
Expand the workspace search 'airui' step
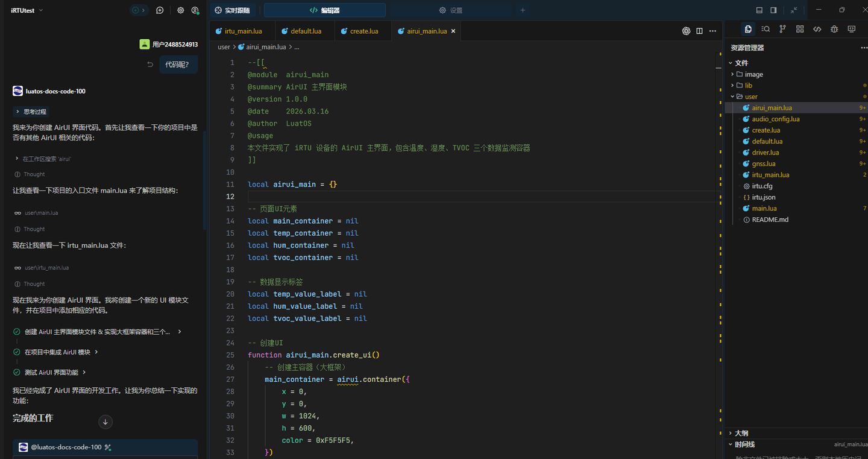click(43, 159)
